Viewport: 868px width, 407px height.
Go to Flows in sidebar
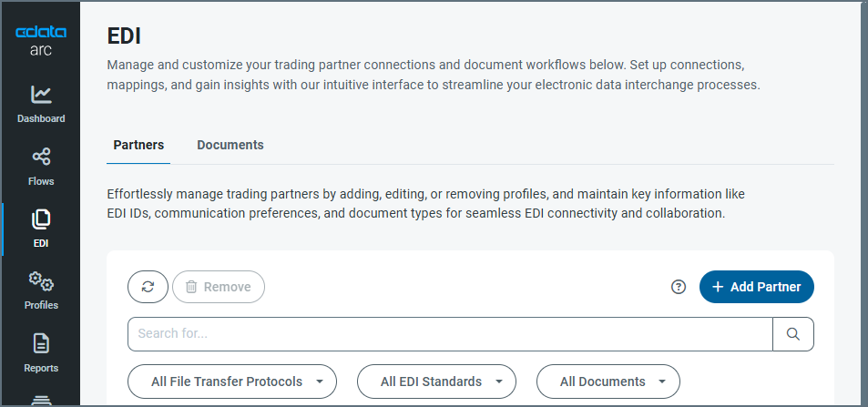click(41, 158)
